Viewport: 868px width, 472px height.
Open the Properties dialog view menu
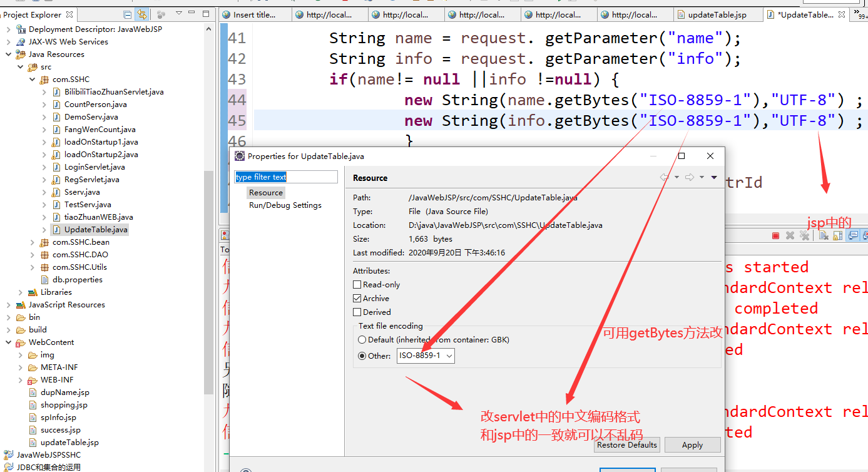[714, 178]
